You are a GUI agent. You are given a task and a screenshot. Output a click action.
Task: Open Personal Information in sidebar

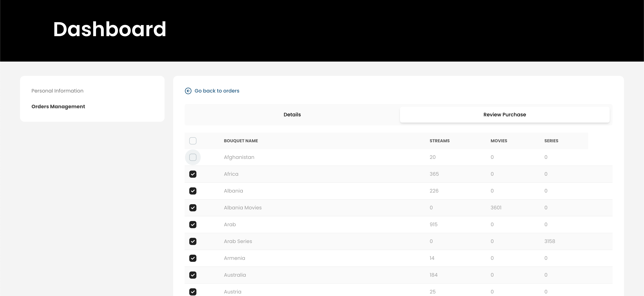(x=57, y=91)
